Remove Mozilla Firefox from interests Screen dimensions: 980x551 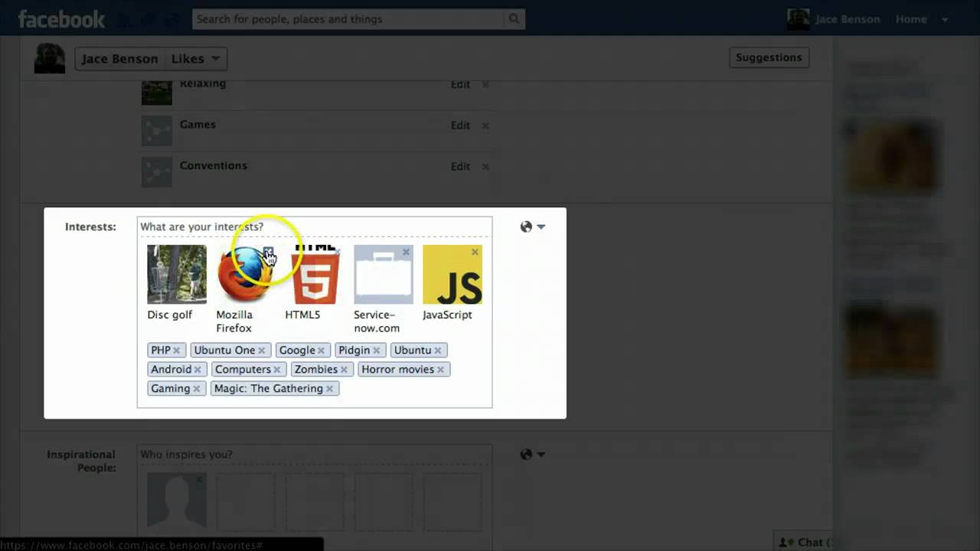268,252
